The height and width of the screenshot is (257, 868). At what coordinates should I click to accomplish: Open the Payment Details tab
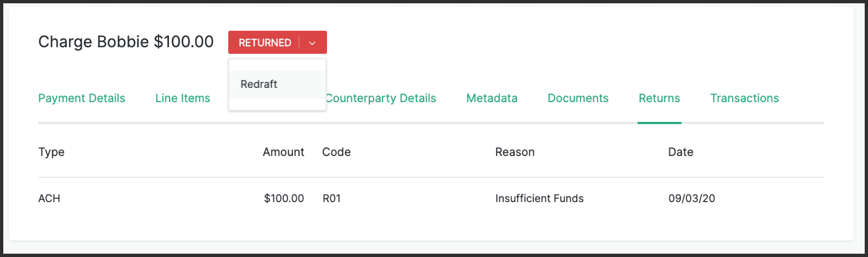[x=82, y=98]
